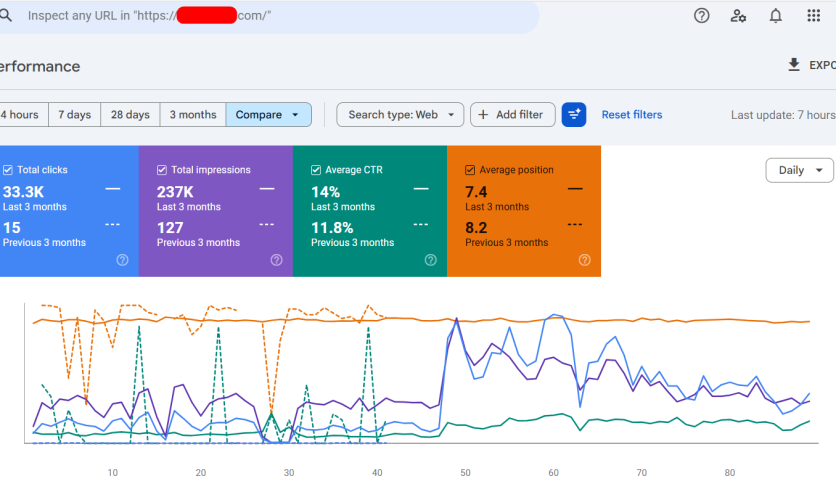836x484 pixels.
Task: Click the 14% average CTR value
Action: coord(326,192)
